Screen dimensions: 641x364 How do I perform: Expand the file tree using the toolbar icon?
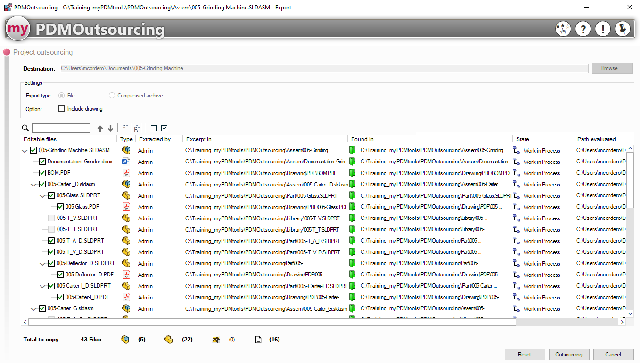pos(137,129)
